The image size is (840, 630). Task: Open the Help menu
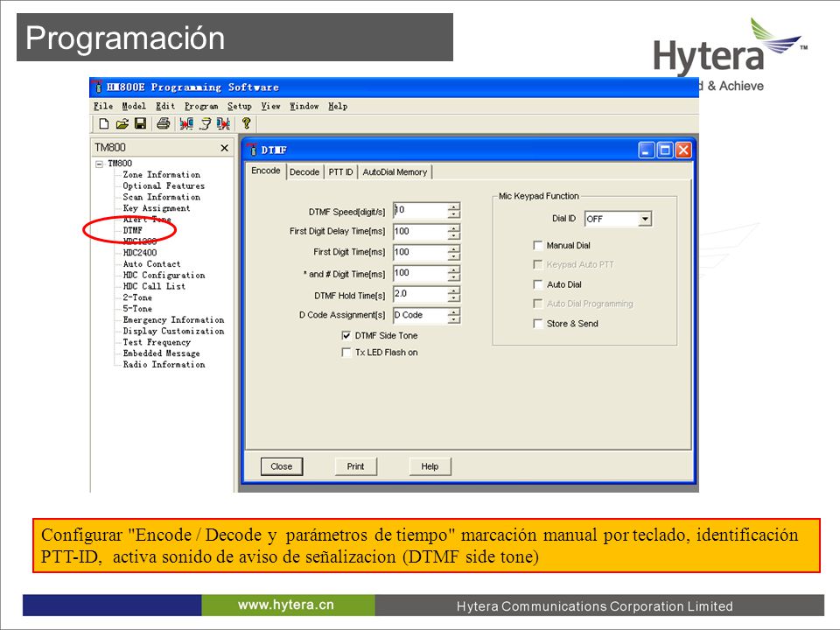coord(338,106)
